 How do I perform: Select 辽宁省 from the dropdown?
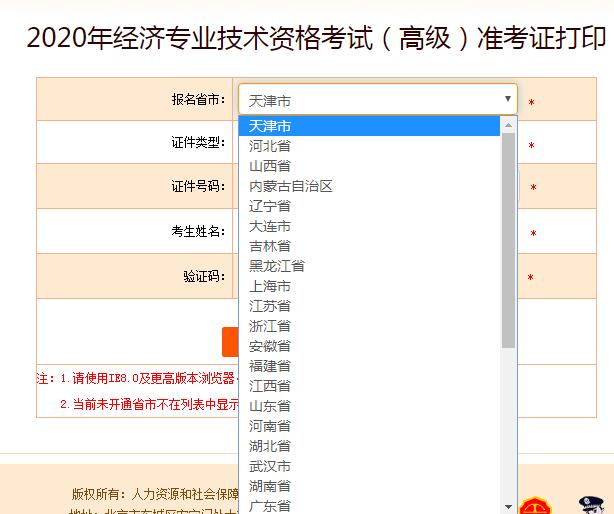point(270,206)
